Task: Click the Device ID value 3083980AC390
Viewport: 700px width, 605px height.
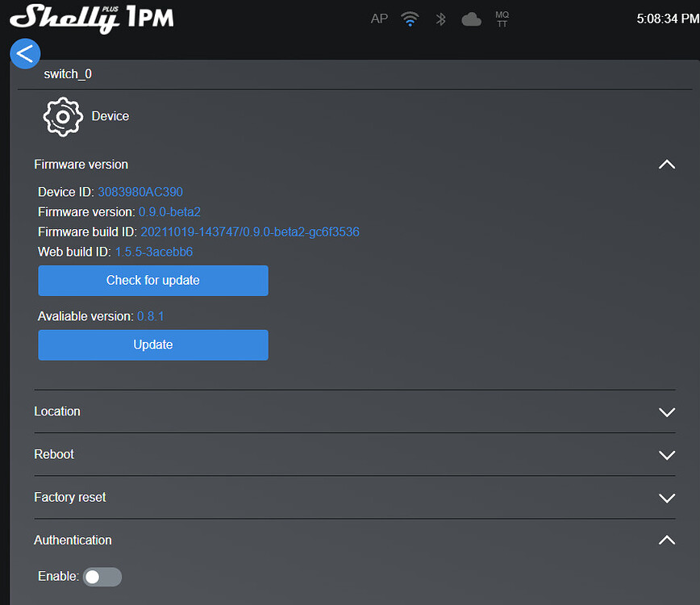Action: click(x=140, y=192)
